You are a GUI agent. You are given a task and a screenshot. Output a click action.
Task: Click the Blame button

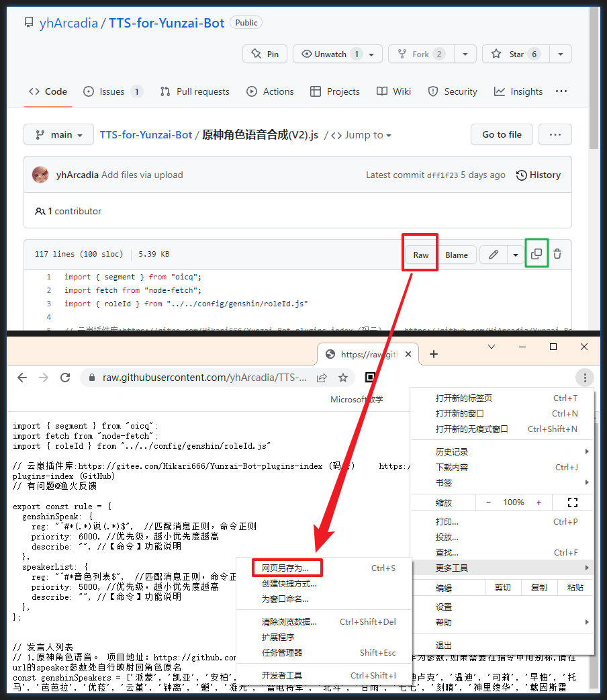point(456,255)
